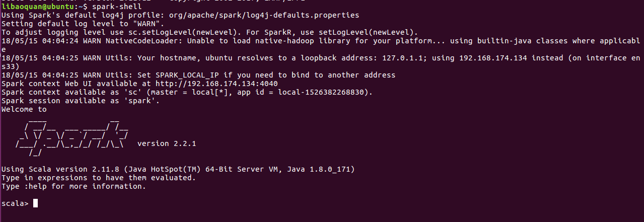Open the Spark Web UI URL link

tap(217, 84)
